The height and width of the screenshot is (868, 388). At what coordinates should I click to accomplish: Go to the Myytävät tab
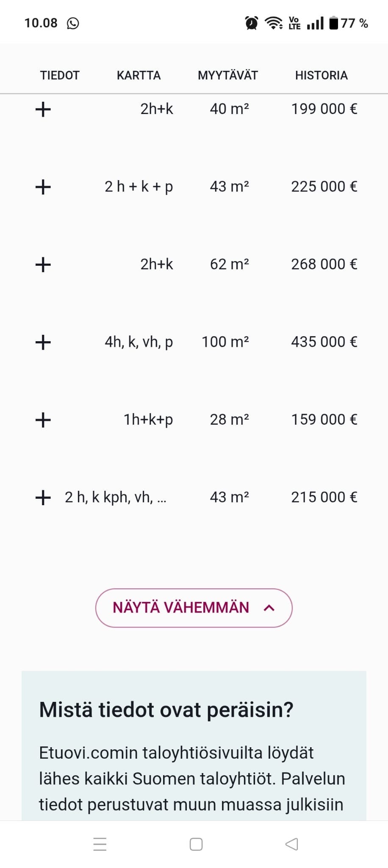227,75
